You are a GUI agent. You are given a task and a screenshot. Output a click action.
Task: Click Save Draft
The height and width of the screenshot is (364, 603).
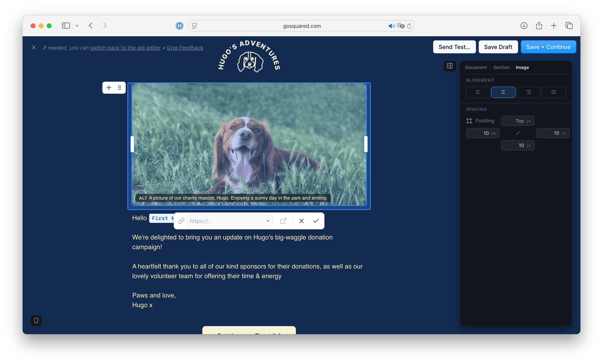click(x=498, y=47)
